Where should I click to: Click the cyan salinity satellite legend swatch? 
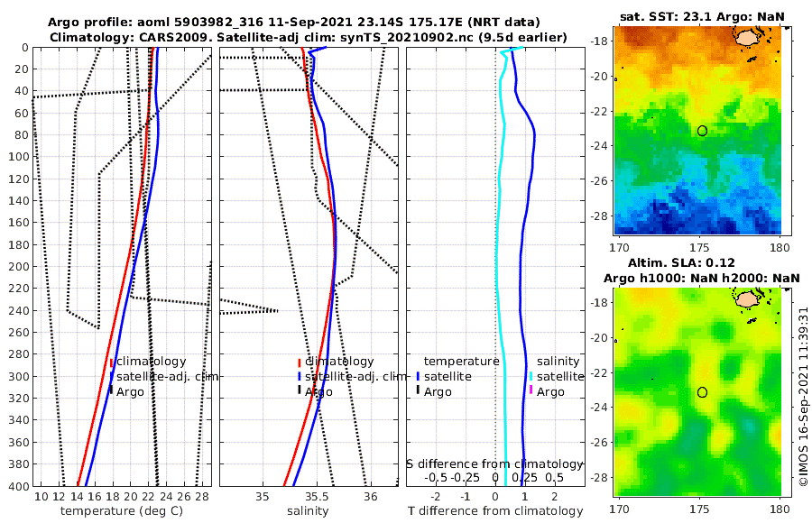pyautogui.click(x=531, y=376)
